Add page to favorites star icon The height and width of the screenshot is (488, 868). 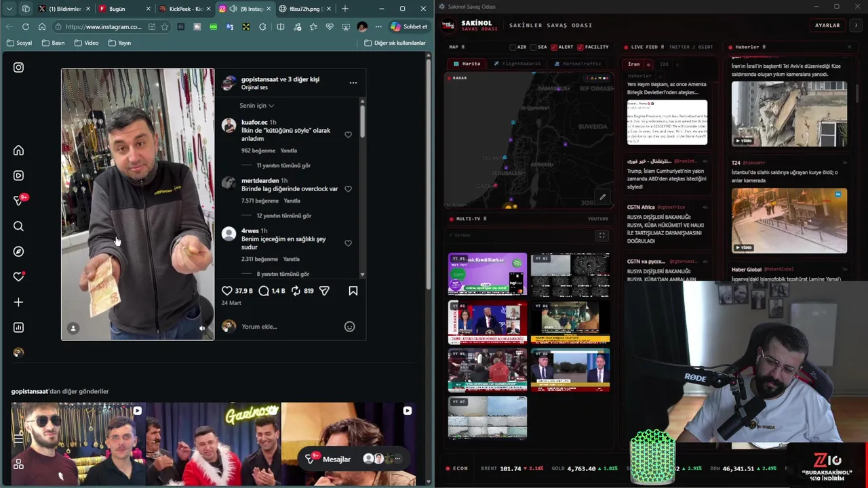click(x=165, y=27)
